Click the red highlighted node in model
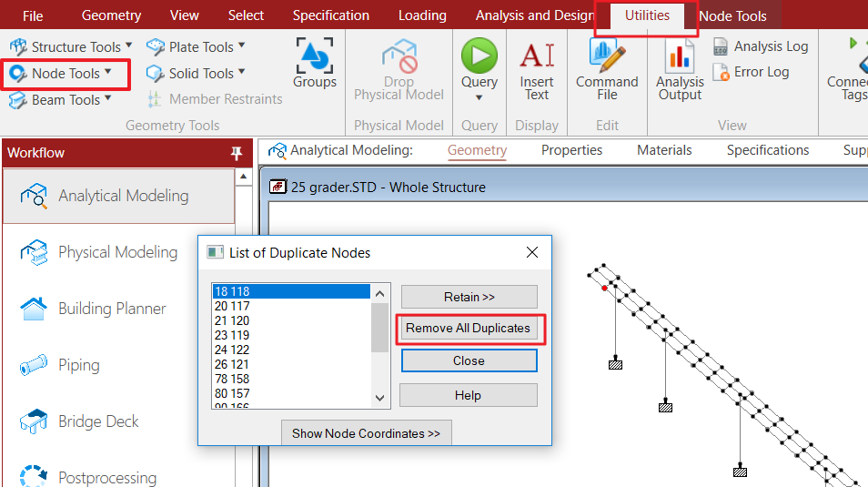 [604, 288]
